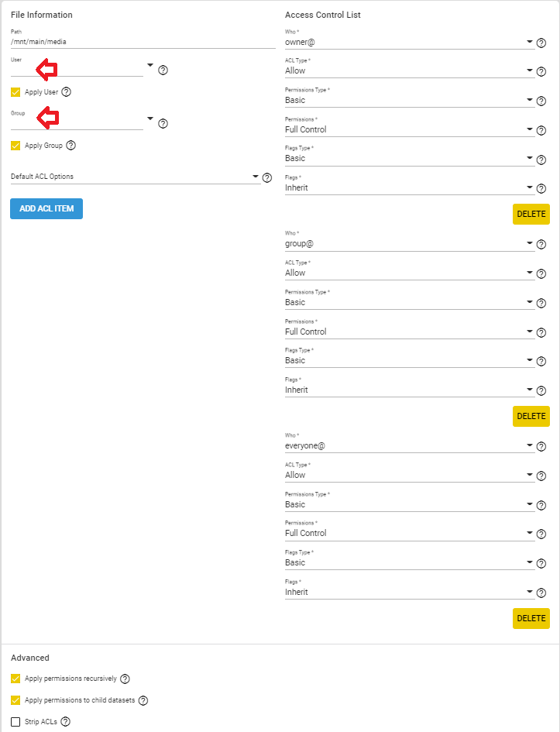Uncheck the Apply Group checkbox
The height and width of the screenshot is (732, 560).
(15, 146)
